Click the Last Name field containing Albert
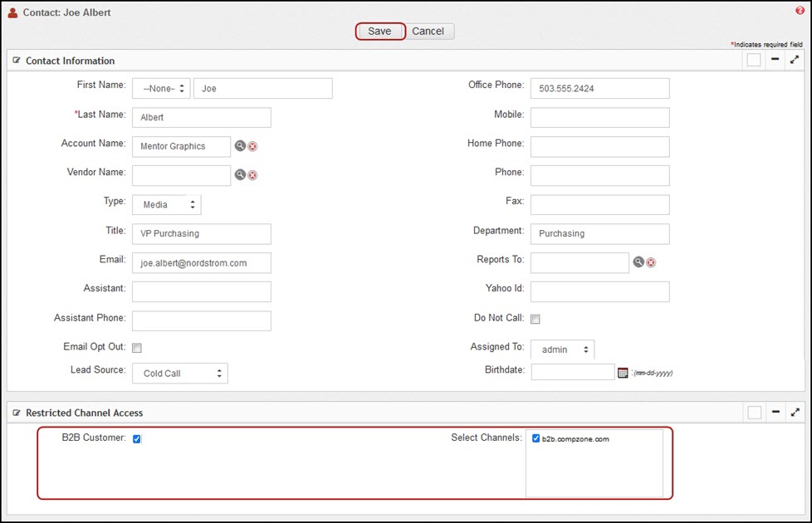This screenshot has height=523, width=812. [x=202, y=118]
